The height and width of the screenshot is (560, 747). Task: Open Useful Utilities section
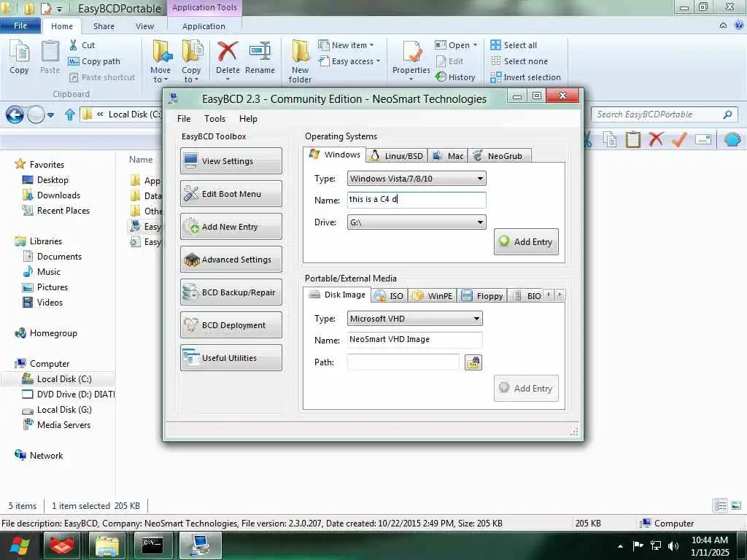pos(231,358)
